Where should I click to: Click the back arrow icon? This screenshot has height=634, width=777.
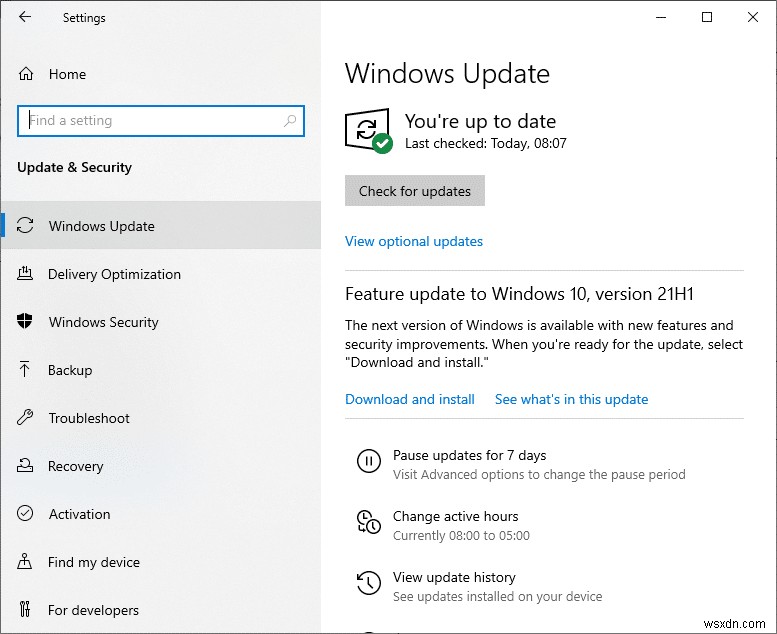point(25,17)
